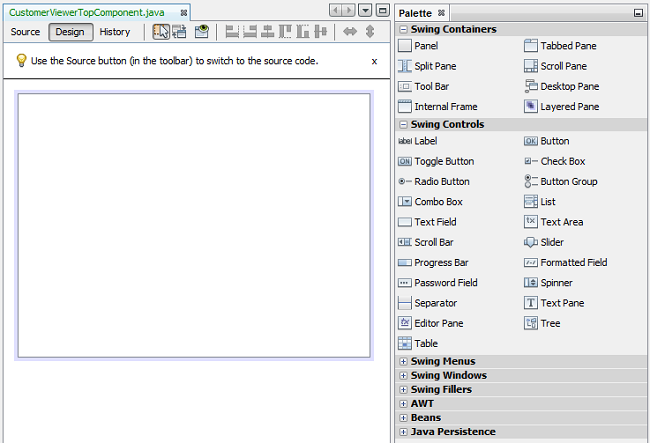Screen dimensions: 650x443
Task: Switch to the Source view
Action: click(x=25, y=32)
